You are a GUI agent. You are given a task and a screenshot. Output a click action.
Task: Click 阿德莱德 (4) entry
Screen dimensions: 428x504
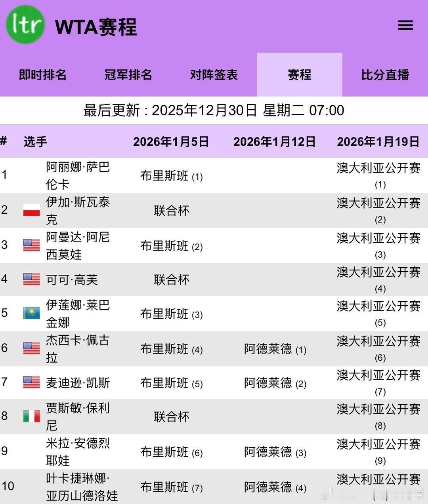[x=275, y=487]
